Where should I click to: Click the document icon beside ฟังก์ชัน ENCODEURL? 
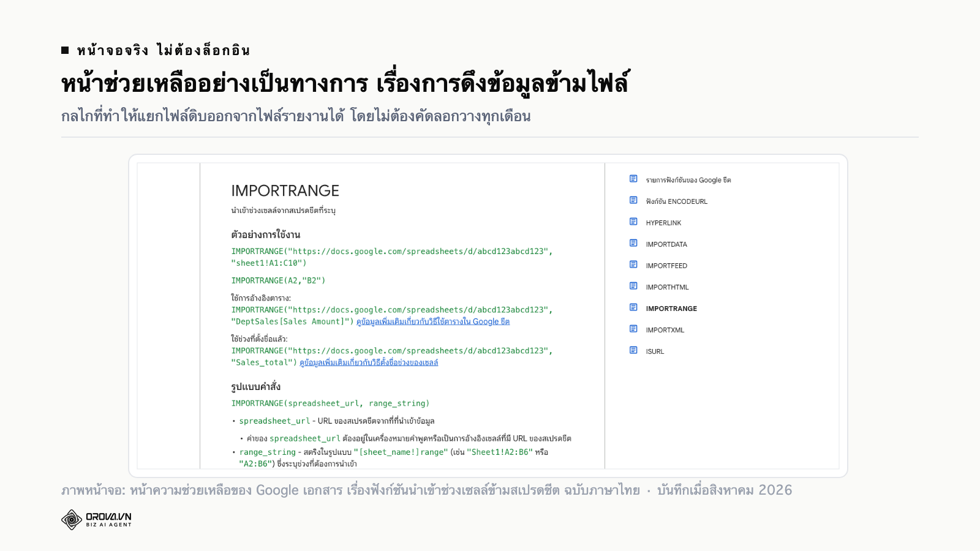[633, 200]
